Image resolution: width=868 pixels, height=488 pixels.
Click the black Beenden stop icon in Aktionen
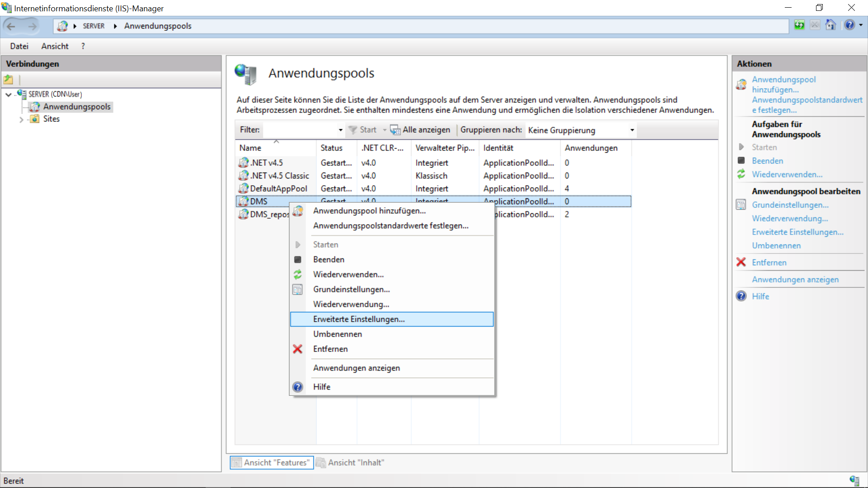coord(741,160)
